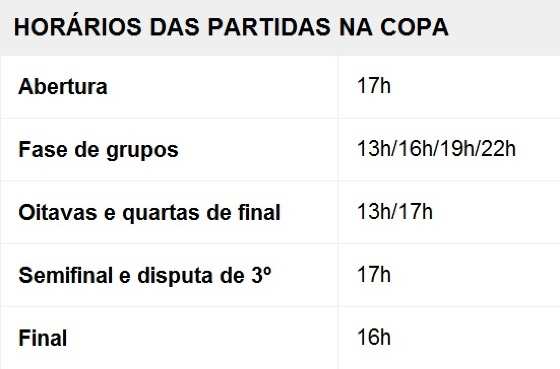Click the word Semifinal in fourth row

pos(66,276)
